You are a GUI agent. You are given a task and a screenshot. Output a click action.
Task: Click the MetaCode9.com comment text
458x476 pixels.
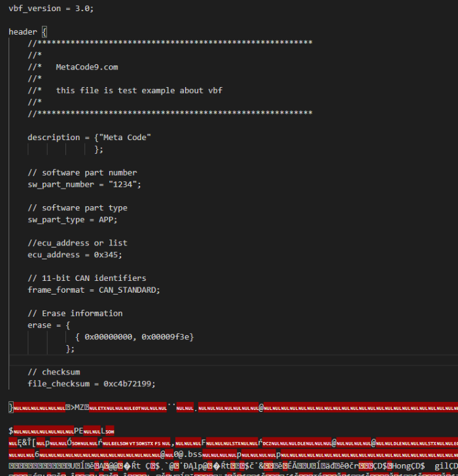coord(86,67)
